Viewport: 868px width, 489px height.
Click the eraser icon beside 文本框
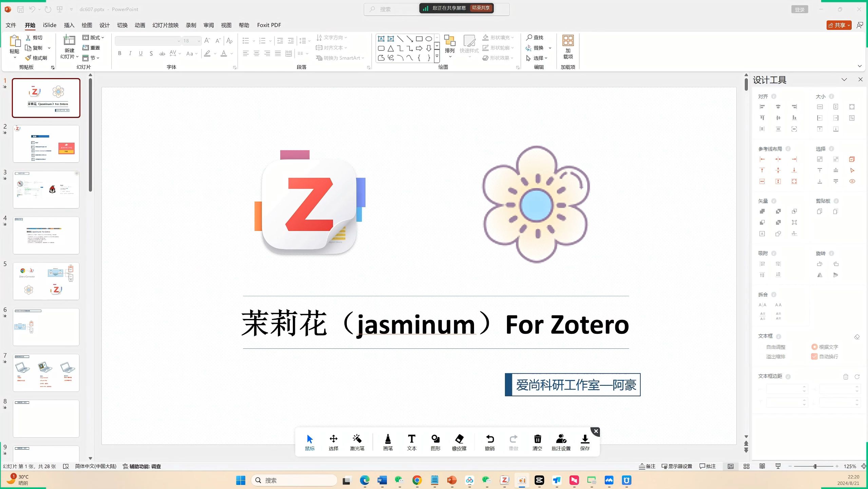point(857,337)
